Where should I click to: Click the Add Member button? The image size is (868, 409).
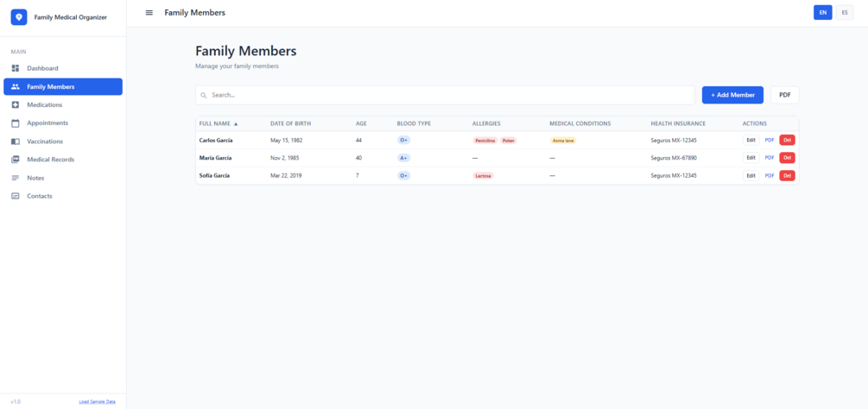pyautogui.click(x=732, y=95)
